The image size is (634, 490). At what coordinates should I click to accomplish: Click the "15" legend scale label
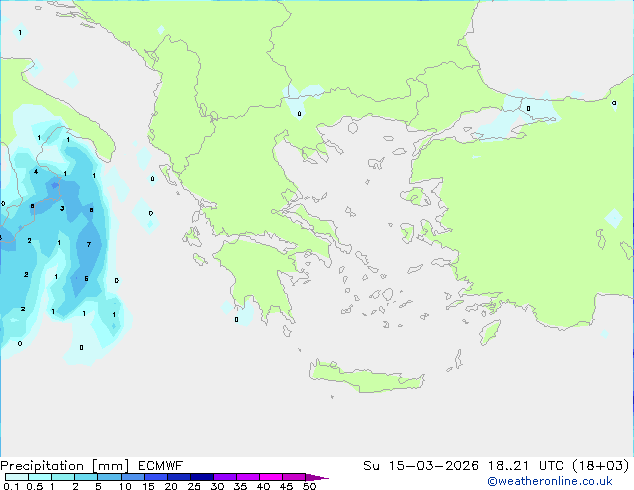pyautogui.click(x=148, y=486)
